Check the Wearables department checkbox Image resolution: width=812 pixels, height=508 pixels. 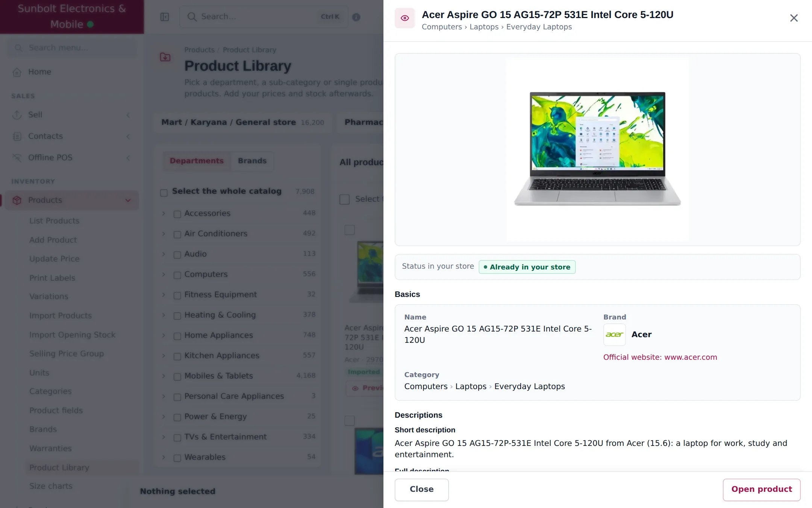tap(177, 458)
